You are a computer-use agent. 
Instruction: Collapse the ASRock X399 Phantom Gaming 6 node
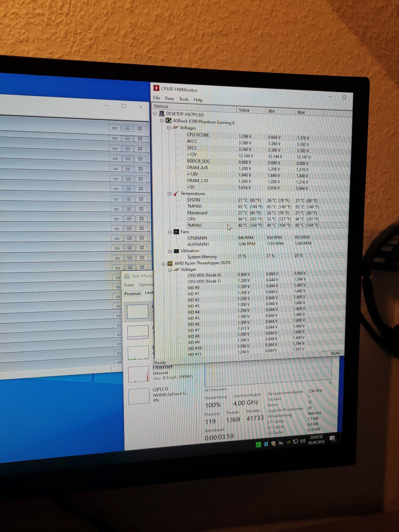point(162,121)
